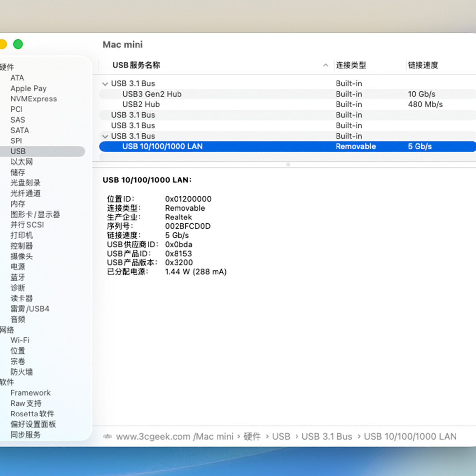Show 电源 information from the sidebar
Viewport: 476px width, 476px height.
(x=18, y=267)
